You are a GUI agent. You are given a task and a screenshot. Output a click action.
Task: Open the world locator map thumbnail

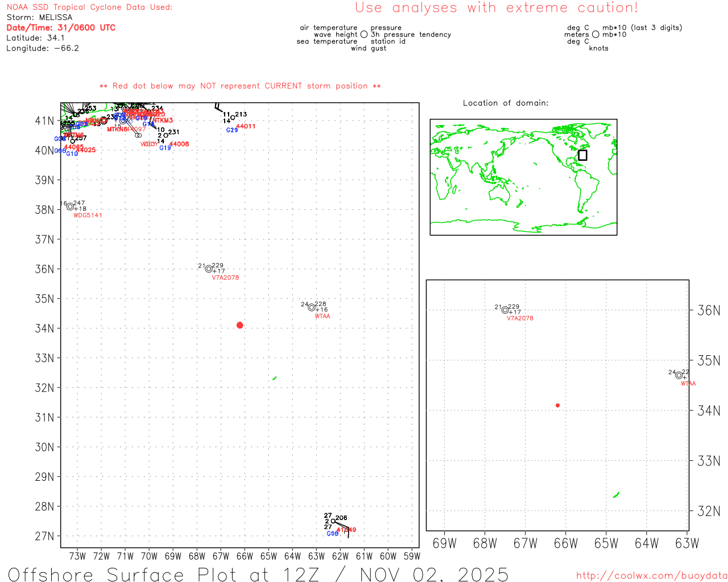click(523, 177)
